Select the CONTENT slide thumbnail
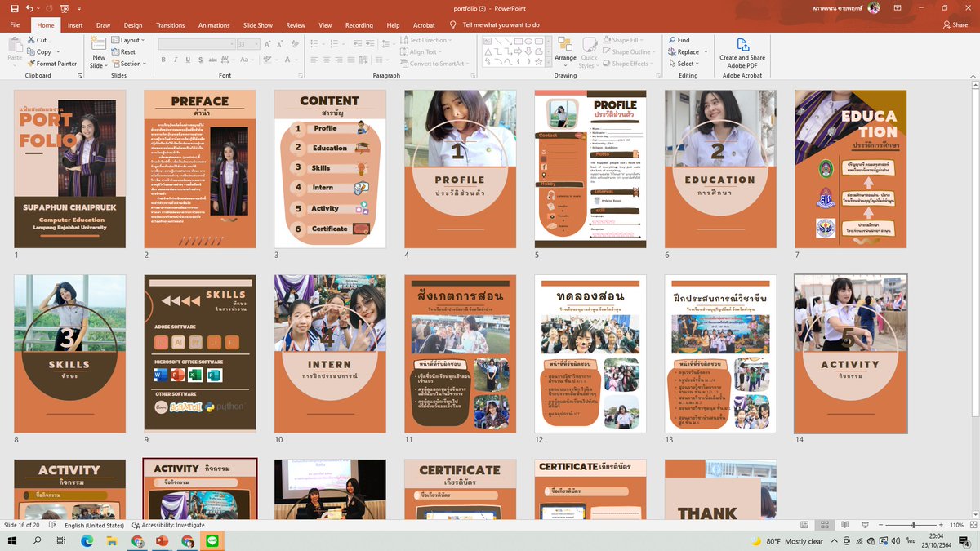 click(329, 169)
